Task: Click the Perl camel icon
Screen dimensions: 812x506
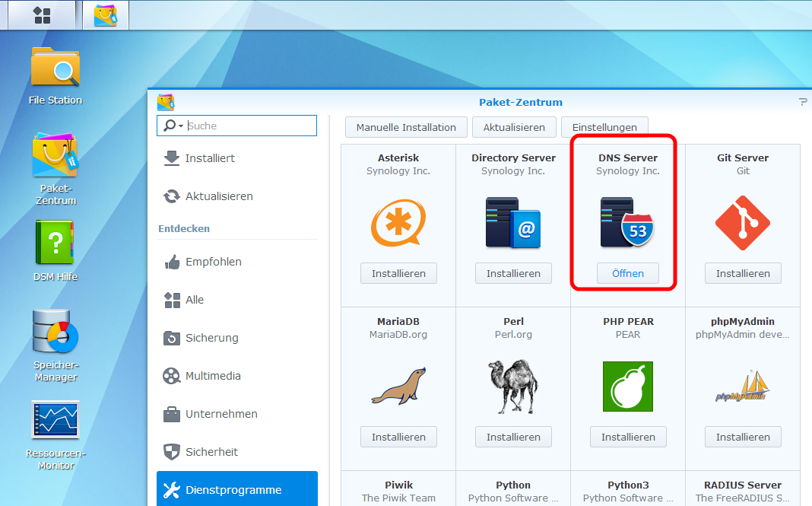Action: coord(513,387)
